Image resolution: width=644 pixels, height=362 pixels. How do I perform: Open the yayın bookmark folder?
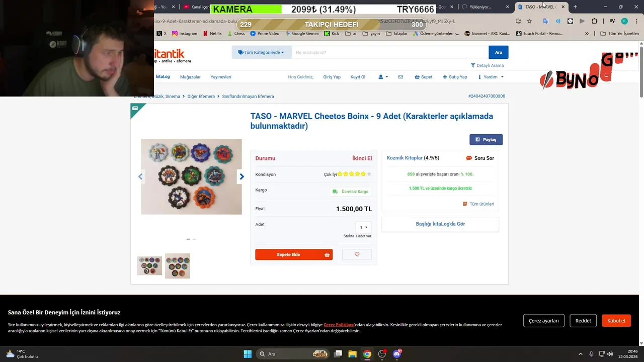pyautogui.click(x=371, y=34)
